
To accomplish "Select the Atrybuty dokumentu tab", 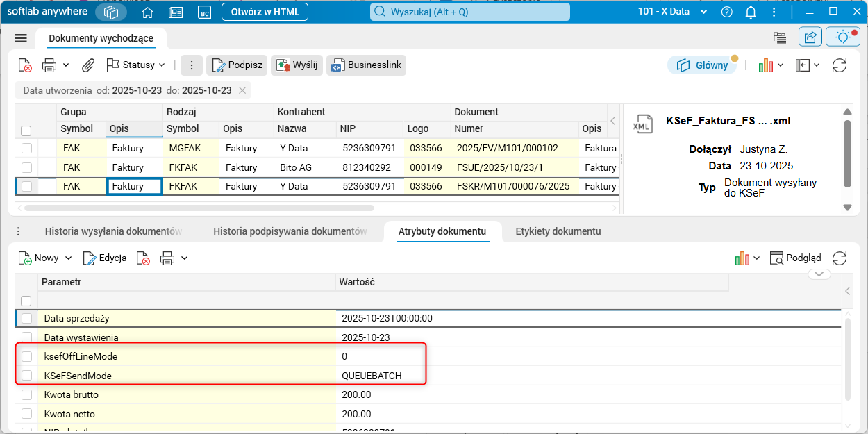I will [x=442, y=231].
